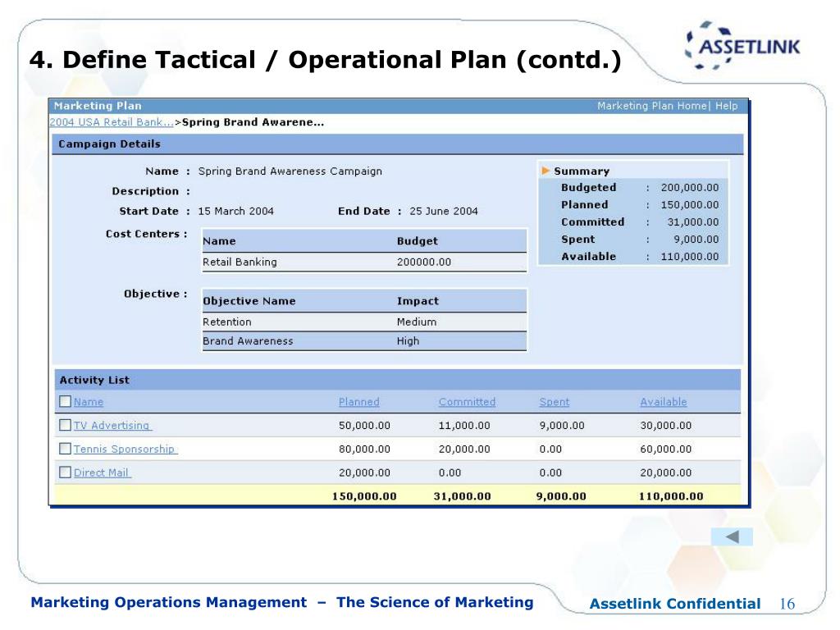Sort activities by Planned column
The height and width of the screenshot is (630, 840).
359,402
